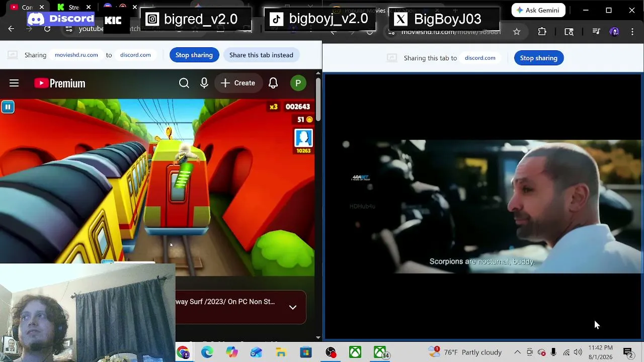The image size is (644, 362).
Task: Click the movie video player showing the subtitle
Action: [x=483, y=206]
